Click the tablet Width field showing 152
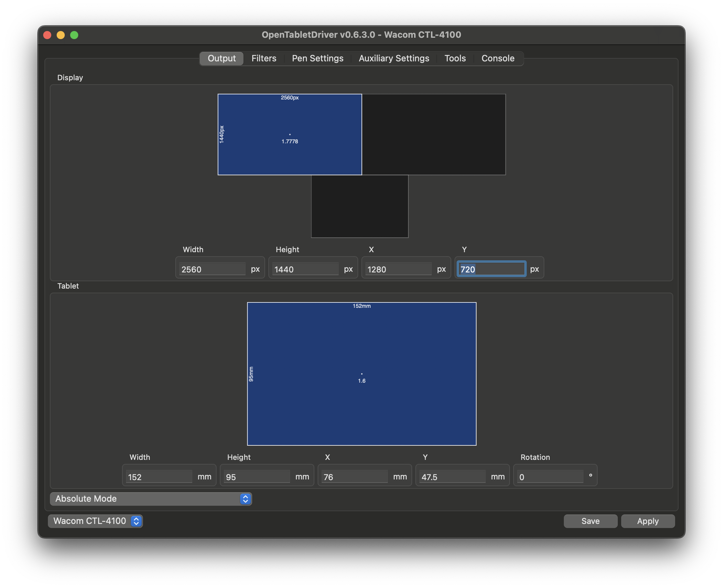 (x=158, y=476)
